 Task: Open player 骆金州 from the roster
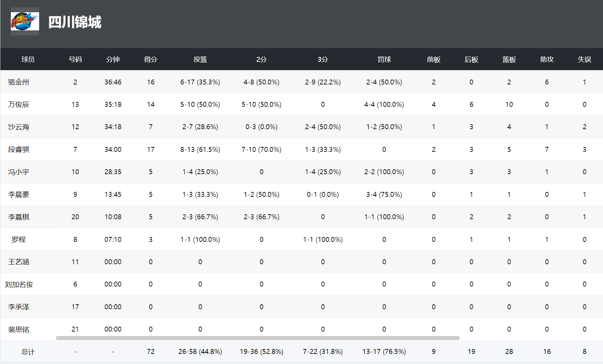tap(19, 82)
